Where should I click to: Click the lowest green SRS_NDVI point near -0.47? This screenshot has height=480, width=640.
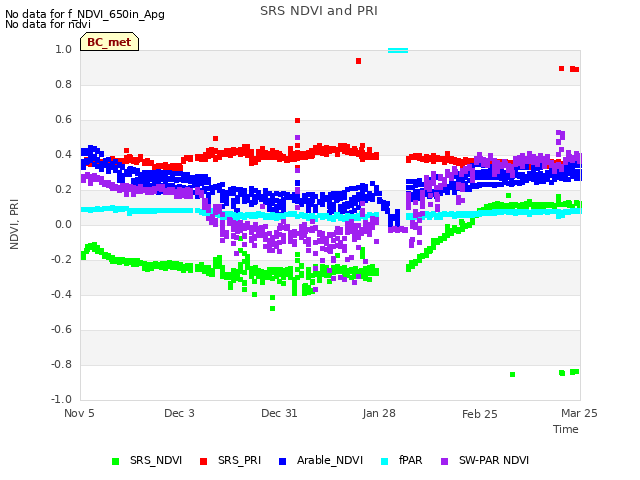273,309
